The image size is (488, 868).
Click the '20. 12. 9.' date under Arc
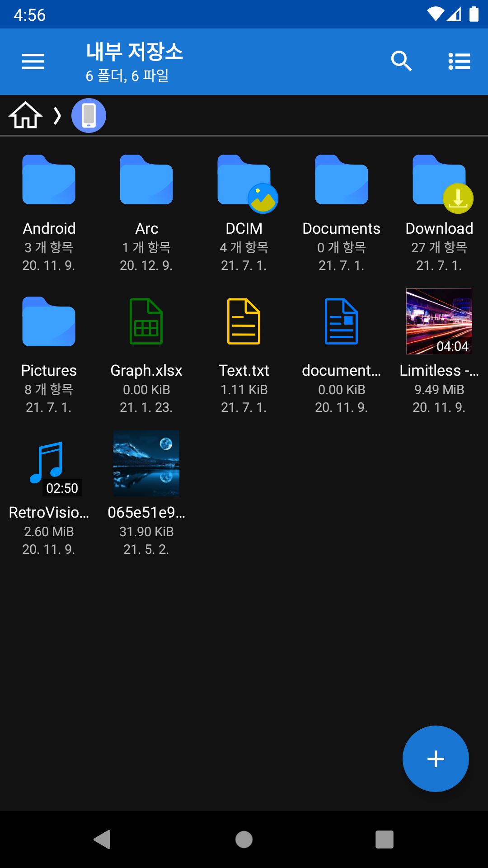tap(146, 265)
